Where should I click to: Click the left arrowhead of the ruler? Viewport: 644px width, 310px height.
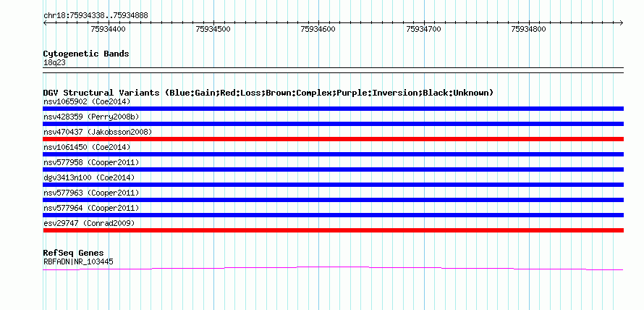click(45, 22)
